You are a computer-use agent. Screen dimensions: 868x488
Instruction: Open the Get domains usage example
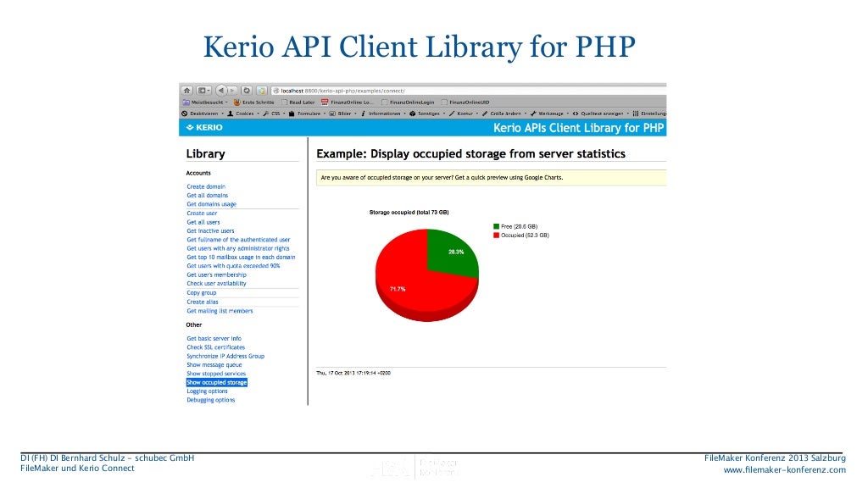coord(211,204)
